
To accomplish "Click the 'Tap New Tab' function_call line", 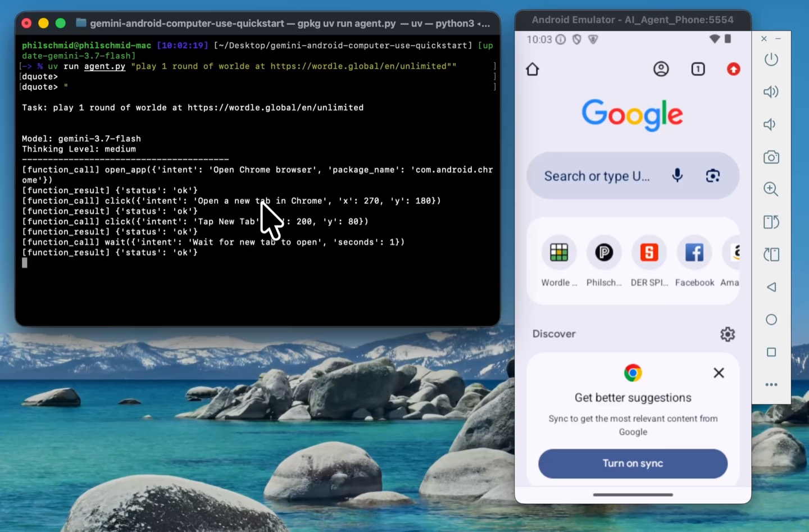I will (195, 221).
